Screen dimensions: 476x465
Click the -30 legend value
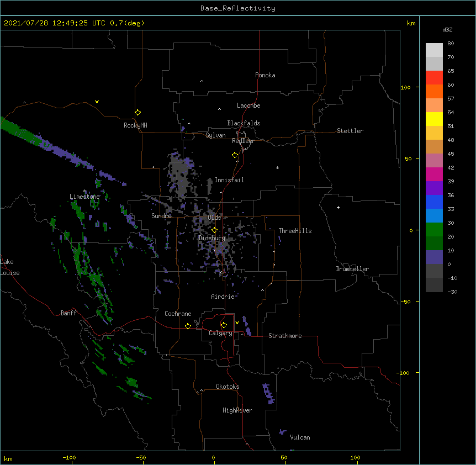pyautogui.click(x=452, y=292)
